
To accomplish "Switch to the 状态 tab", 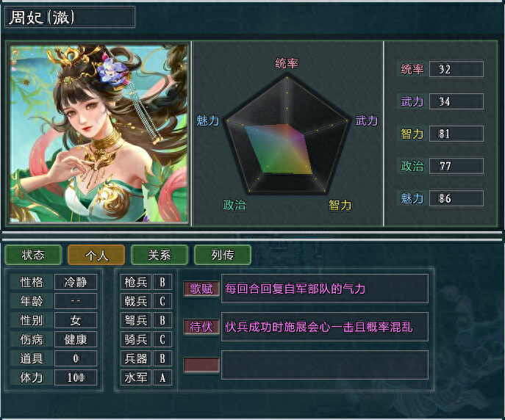I will 33,255.
